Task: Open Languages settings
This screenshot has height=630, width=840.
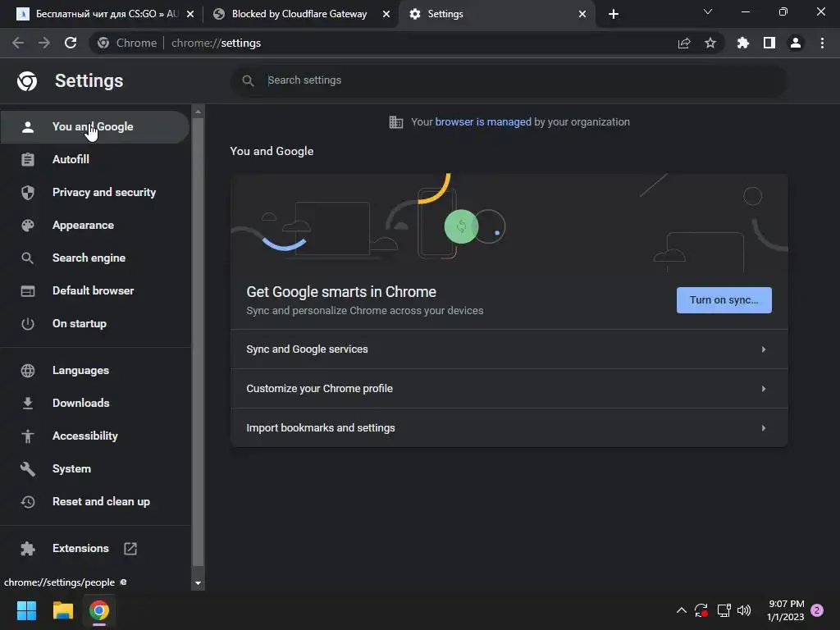Action: pos(95,370)
